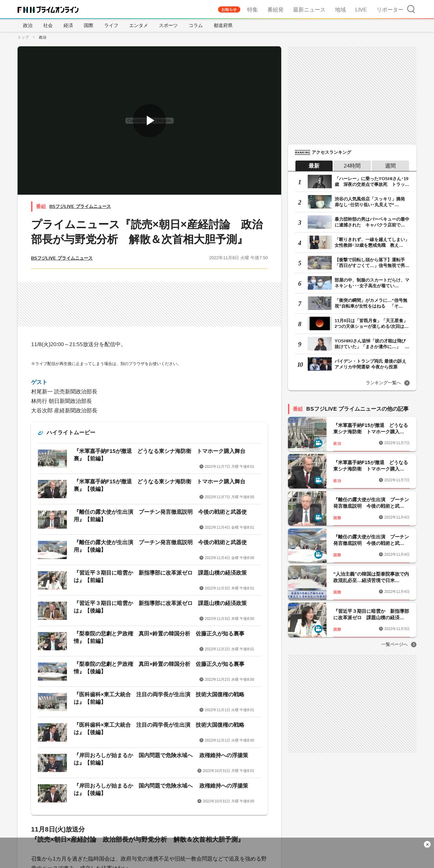Play the main video
Image resolution: width=434 pixels, height=868 pixels.
point(149,121)
